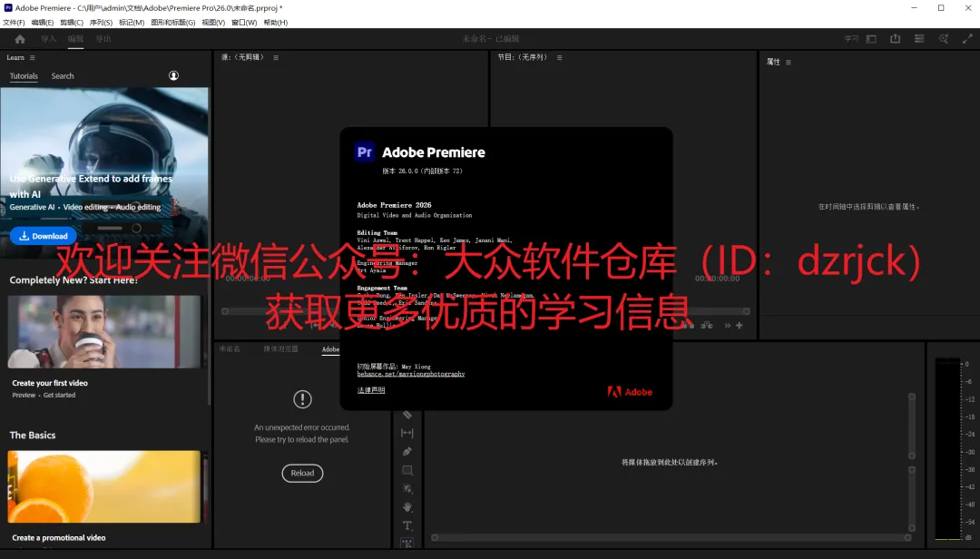The height and width of the screenshot is (559, 980).
Task: Open the behance.net/mayxiongphotography link
Action: tap(411, 374)
